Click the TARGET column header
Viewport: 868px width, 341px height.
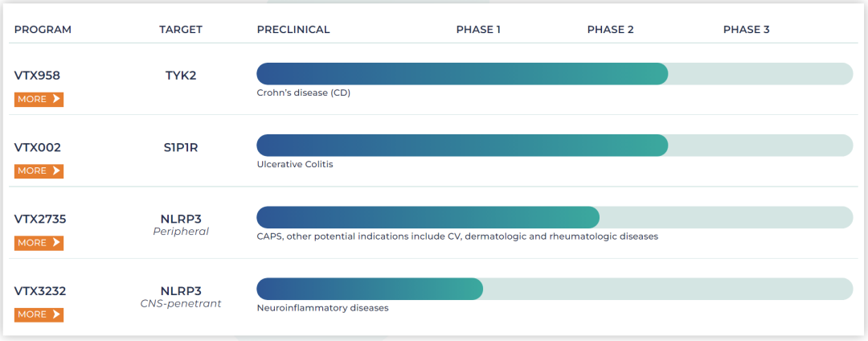(181, 30)
